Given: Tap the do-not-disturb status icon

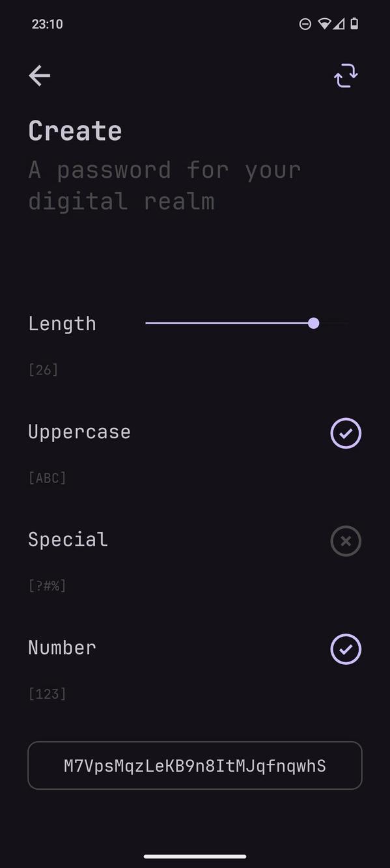Looking at the screenshot, I should pos(305,24).
